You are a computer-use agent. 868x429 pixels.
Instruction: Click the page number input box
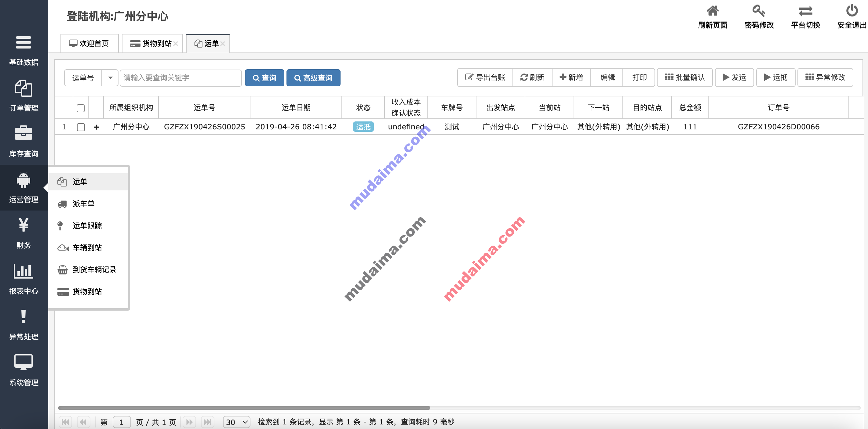click(121, 422)
